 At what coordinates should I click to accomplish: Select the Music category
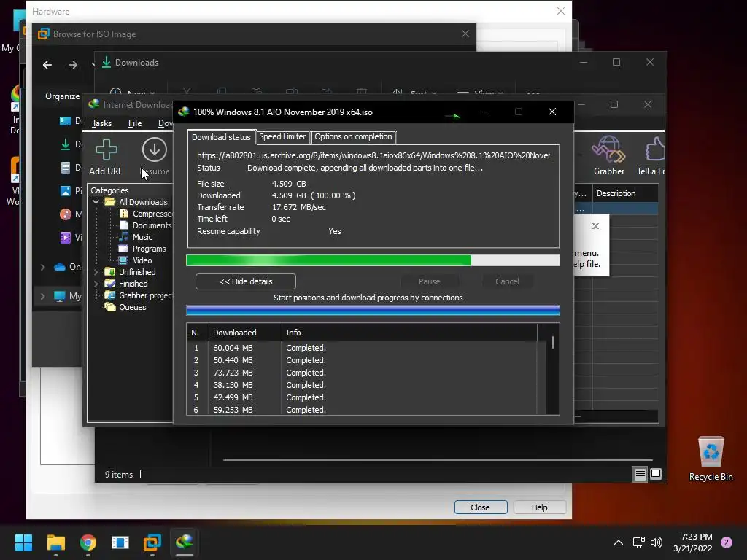click(x=142, y=237)
